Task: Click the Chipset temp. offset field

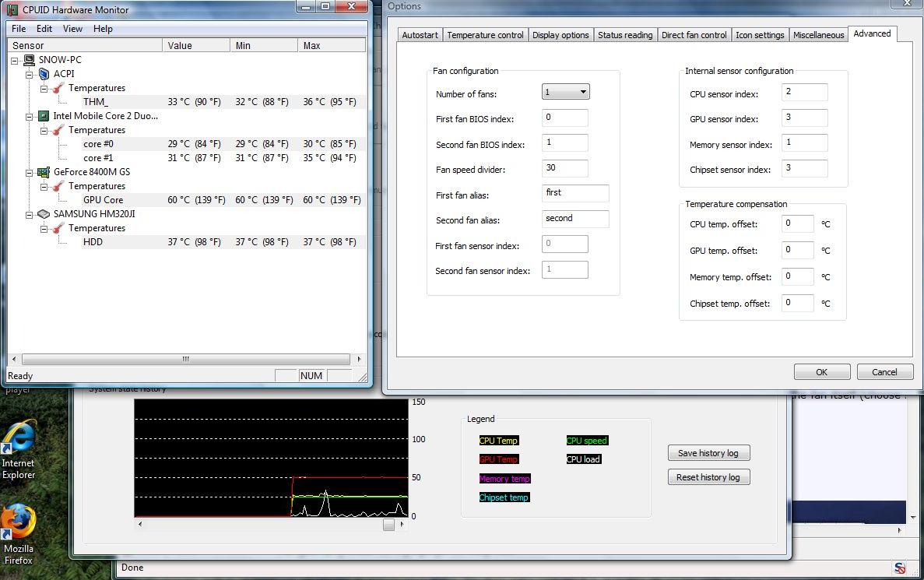Action: click(797, 303)
